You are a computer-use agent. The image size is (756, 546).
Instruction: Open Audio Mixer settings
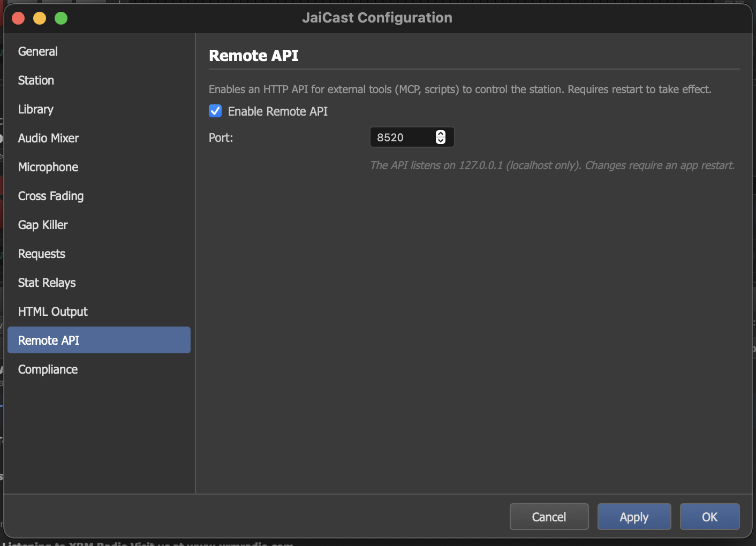[x=99, y=138]
